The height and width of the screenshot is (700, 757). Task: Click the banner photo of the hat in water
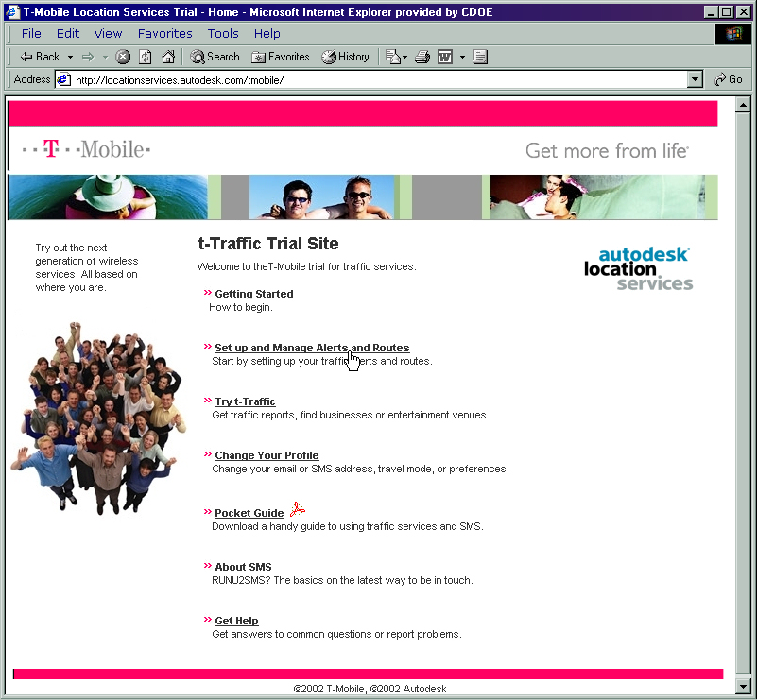click(x=108, y=196)
